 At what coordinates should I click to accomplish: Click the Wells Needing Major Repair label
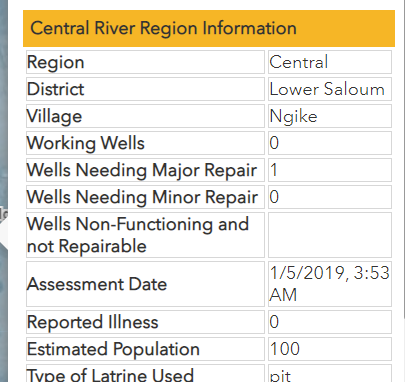coord(142,170)
